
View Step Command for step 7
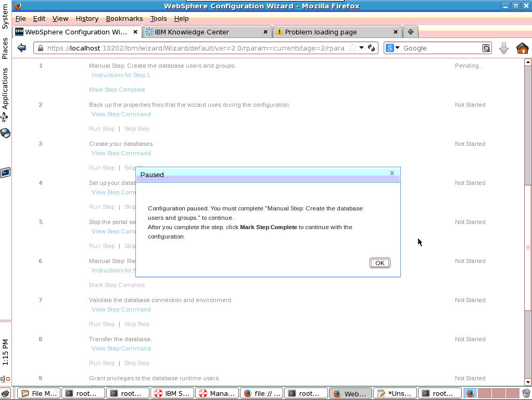121,309
